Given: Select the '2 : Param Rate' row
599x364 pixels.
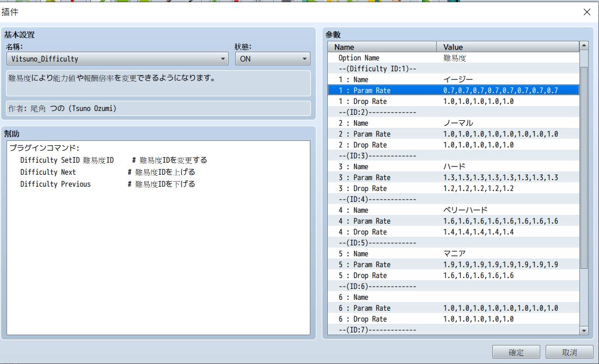Looking at the screenshot, I should point(454,134).
